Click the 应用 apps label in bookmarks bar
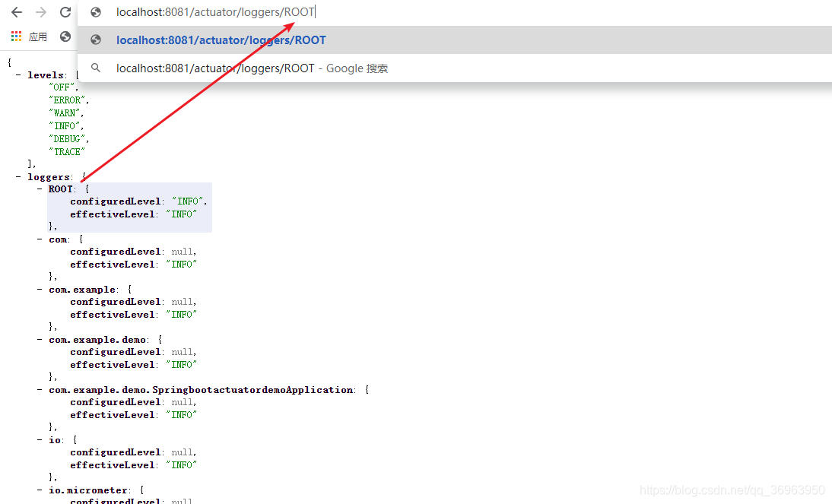The image size is (832, 504). 38,36
